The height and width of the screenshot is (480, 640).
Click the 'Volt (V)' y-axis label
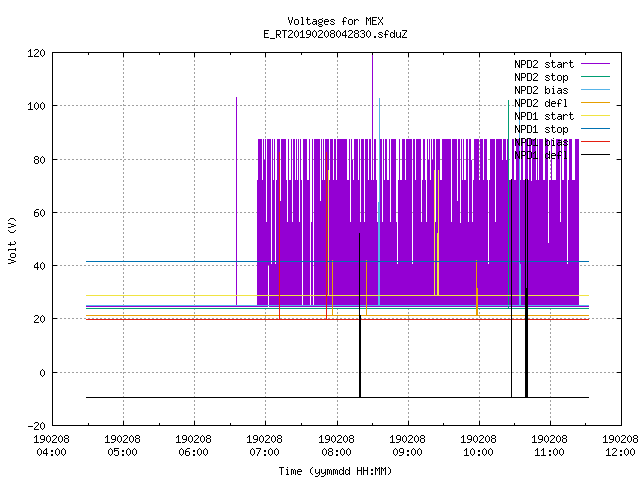coord(12,241)
